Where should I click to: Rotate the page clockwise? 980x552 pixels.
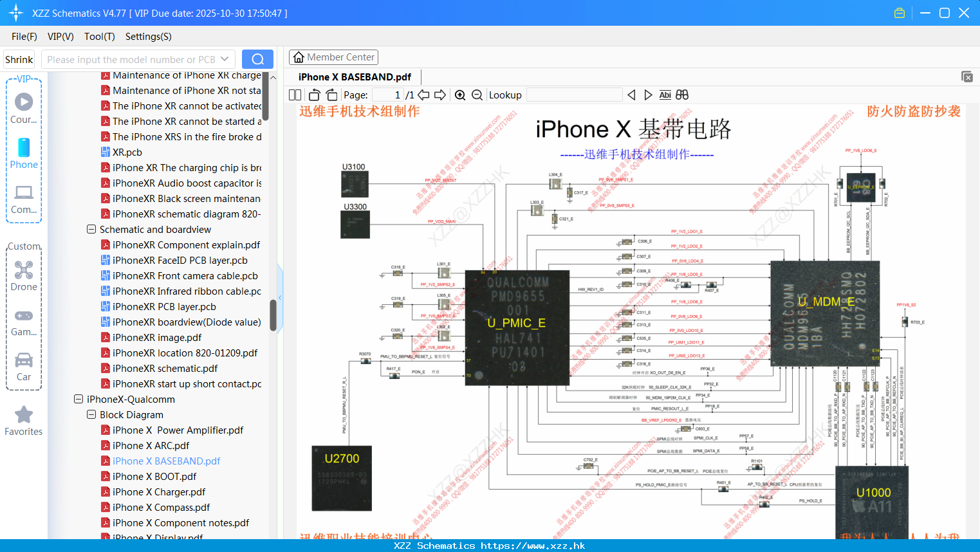coord(331,95)
